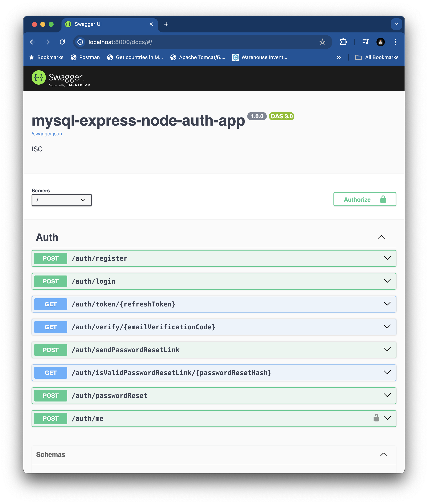Image resolution: width=428 pixels, height=504 pixels.
Task: Go back using the browser back arrow
Action: tap(32, 42)
